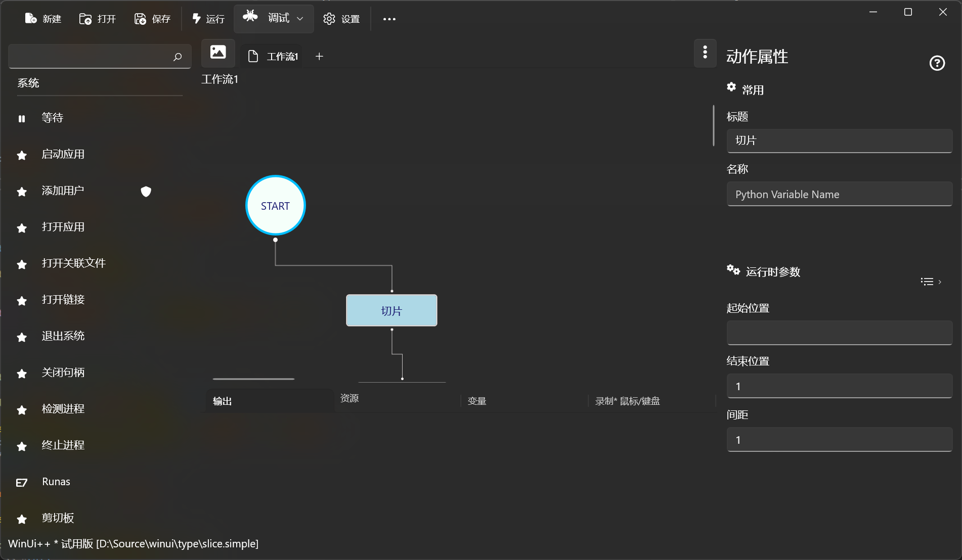Click the Open folder toolbar icon
Image resolution: width=962 pixels, height=560 pixels.
click(x=85, y=19)
